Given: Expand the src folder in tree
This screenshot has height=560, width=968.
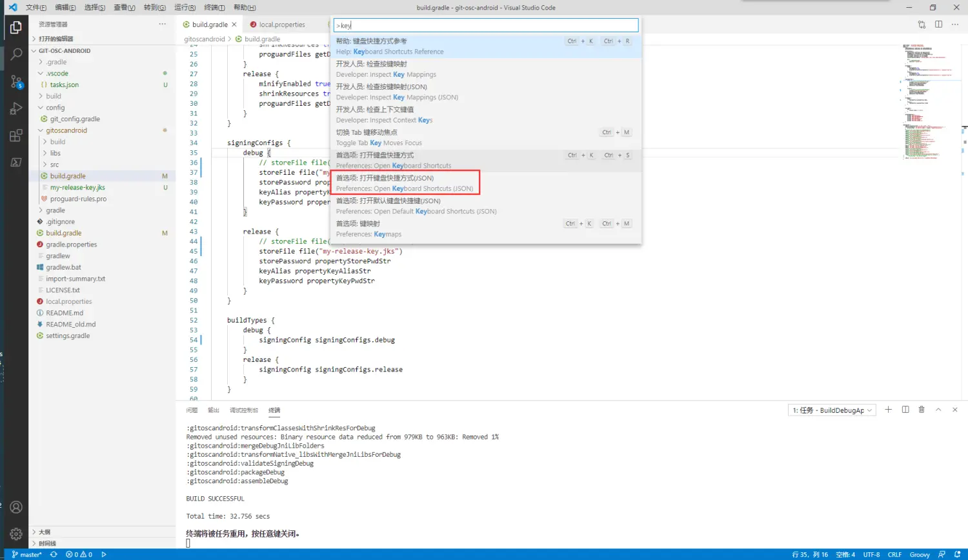Looking at the screenshot, I should [x=54, y=165].
